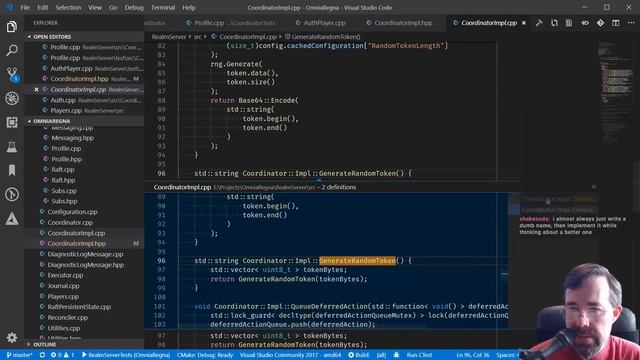Click the Ln 96, Col 36 cursor position

473,355
